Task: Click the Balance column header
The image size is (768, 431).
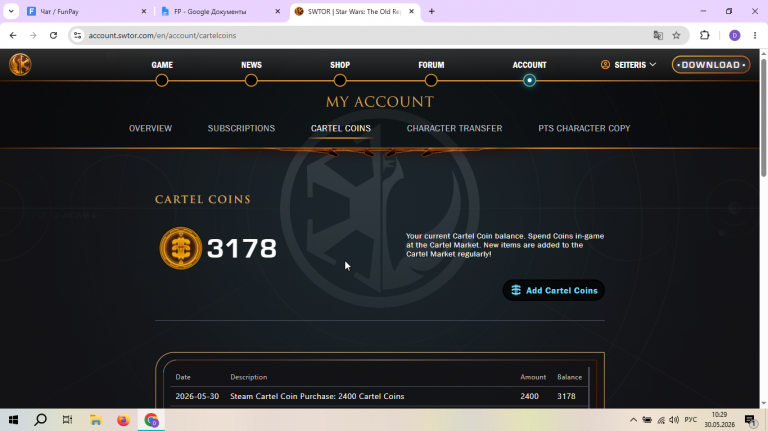Action: coord(570,377)
